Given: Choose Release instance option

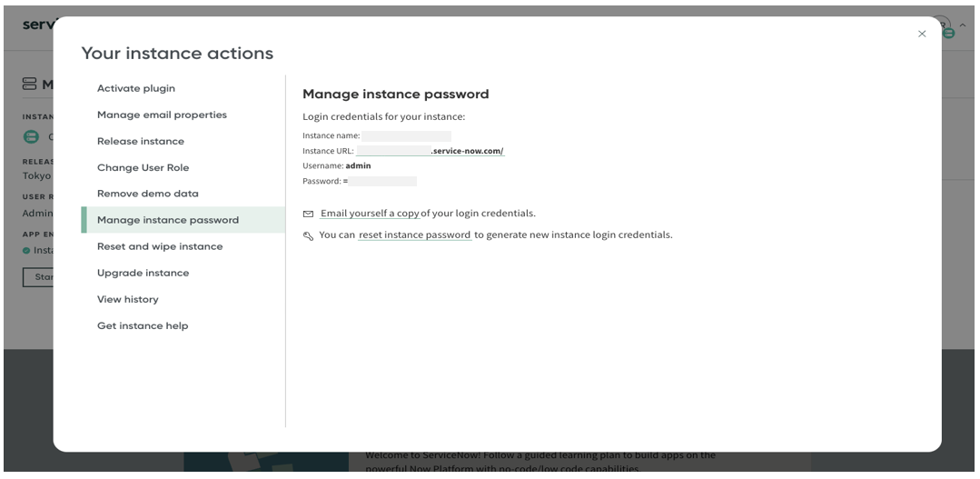Looking at the screenshot, I should click(x=141, y=141).
